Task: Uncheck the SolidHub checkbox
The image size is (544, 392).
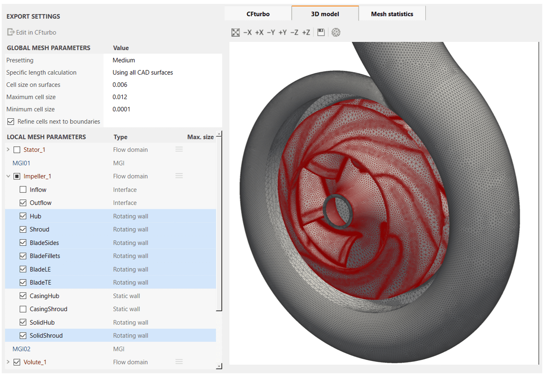Action: (23, 322)
